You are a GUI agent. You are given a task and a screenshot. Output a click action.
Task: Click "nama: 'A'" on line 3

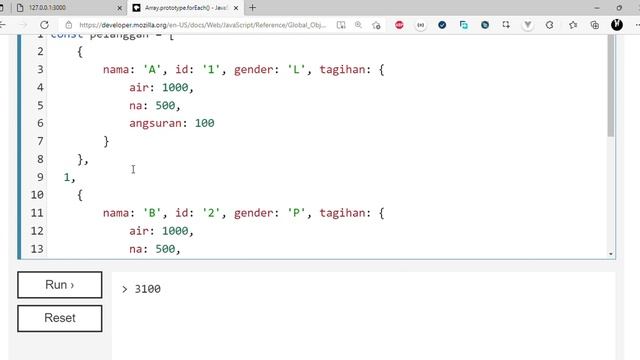pyautogui.click(x=132, y=69)
